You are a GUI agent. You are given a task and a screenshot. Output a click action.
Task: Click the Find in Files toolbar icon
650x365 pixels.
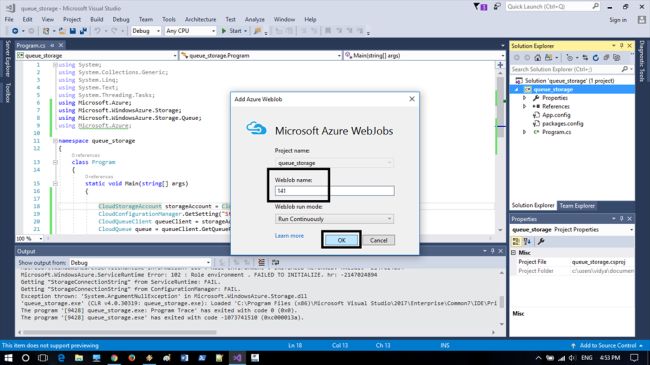257,31
